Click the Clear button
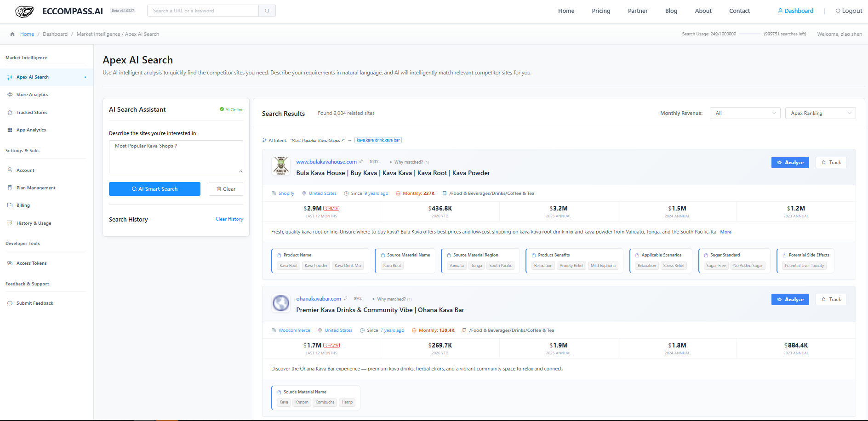This screenshot has height=421, width=868. coord(226,189)
